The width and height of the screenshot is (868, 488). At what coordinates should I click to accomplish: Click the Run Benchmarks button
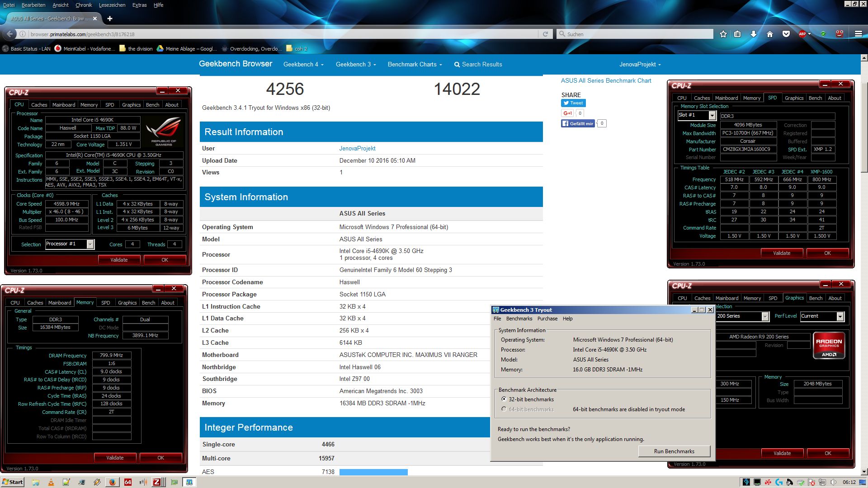674,451
